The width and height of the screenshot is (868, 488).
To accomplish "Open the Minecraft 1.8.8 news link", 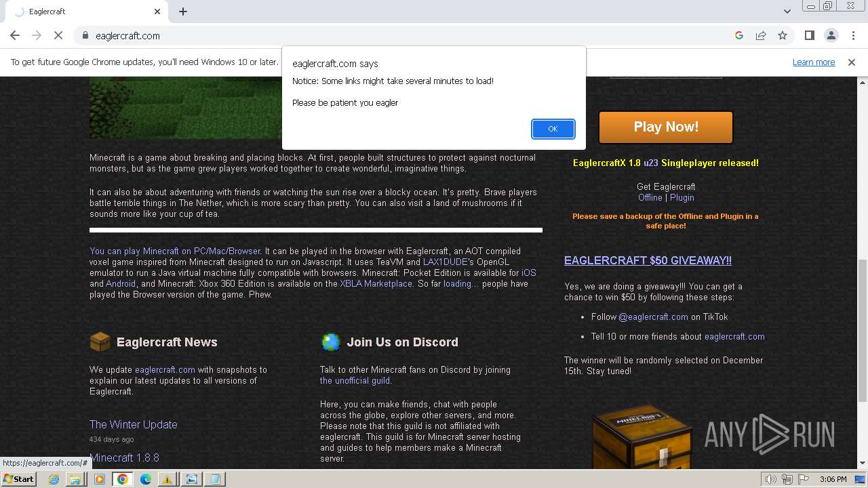I will [x=124, y=457].
